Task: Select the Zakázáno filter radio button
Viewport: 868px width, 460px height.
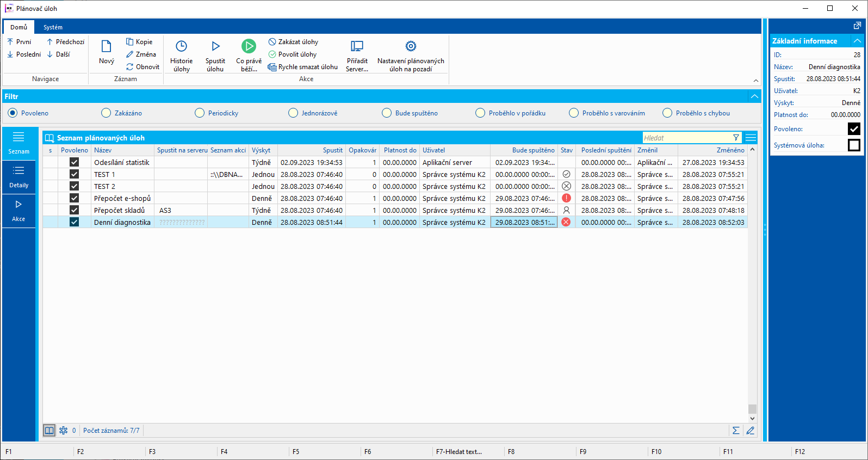Action: [x=106, y=113]
